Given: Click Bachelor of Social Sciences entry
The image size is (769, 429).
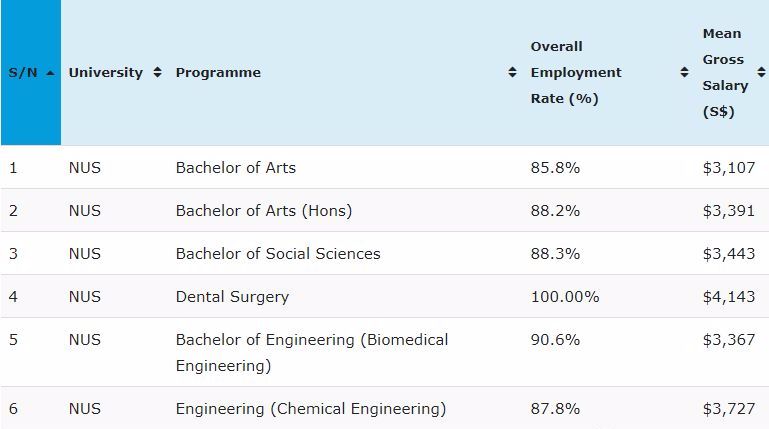Looking at the screenshot, I should point(277,254).
